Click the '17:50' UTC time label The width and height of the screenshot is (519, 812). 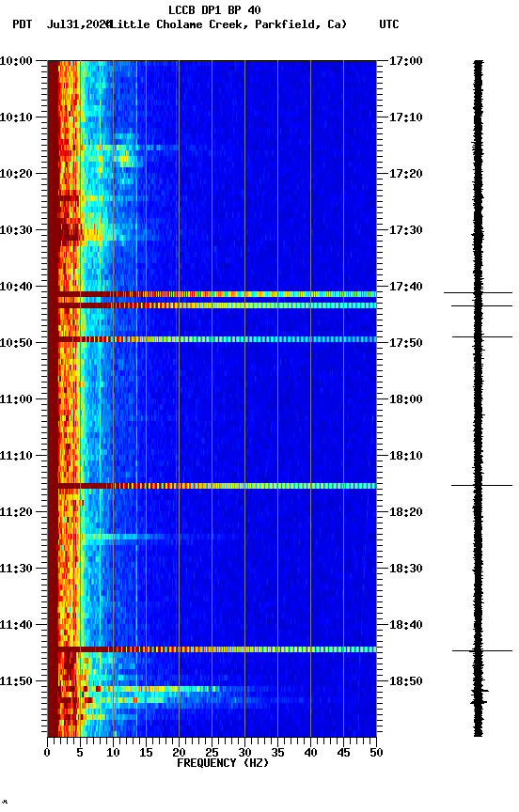406,343
